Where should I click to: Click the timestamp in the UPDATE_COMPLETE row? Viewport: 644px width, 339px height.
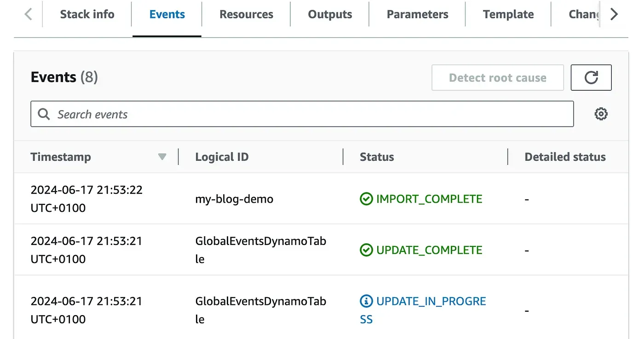click(86, 250)
